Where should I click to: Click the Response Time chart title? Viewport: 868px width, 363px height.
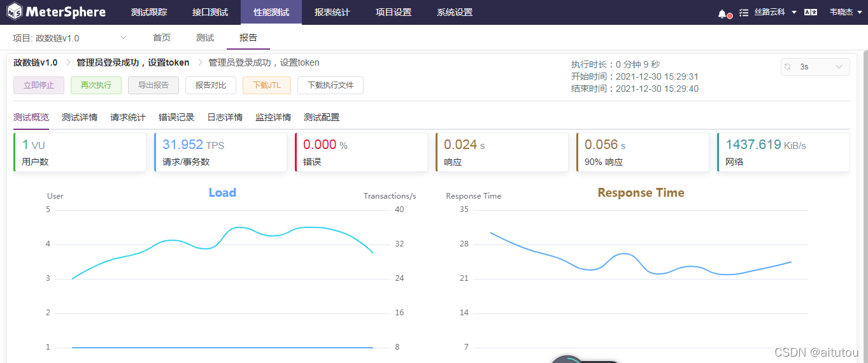[x=641, y=192]
